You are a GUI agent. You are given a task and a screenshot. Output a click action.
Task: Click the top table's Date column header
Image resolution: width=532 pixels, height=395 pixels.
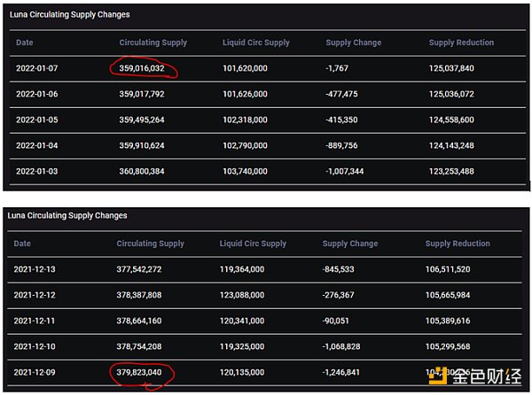pos(25,43)
